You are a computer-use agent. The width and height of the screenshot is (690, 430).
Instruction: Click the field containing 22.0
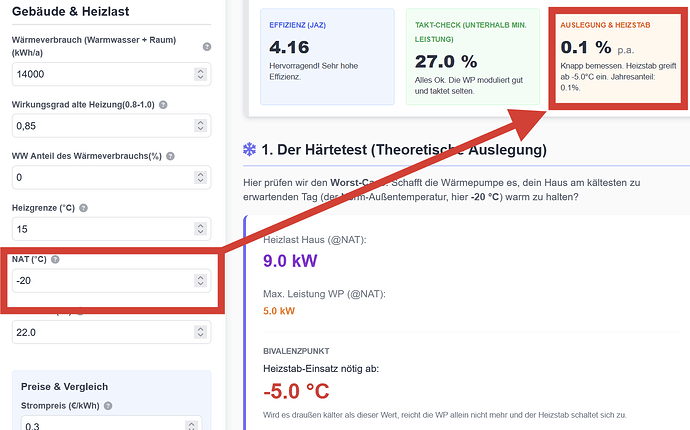pyautogui.click(x=111, y=332)
